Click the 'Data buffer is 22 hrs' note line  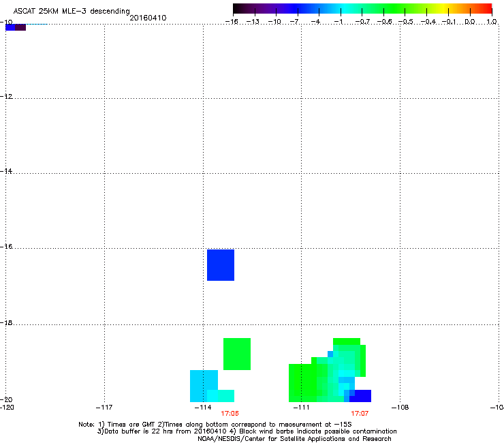[x=247, y=431]
